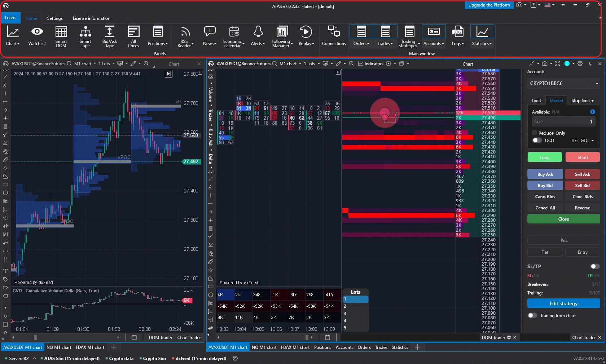Open the Smart DOM panel

(61, 36)
